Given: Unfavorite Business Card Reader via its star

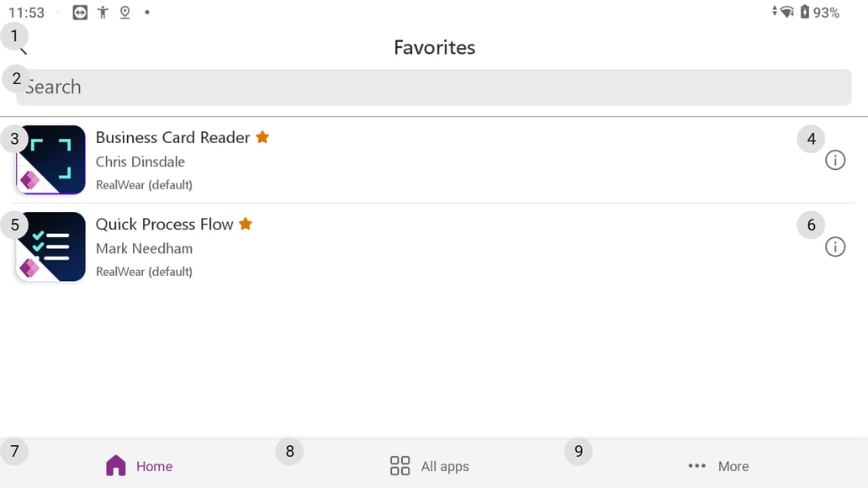Looking at the screenshot, I should 262,136.
